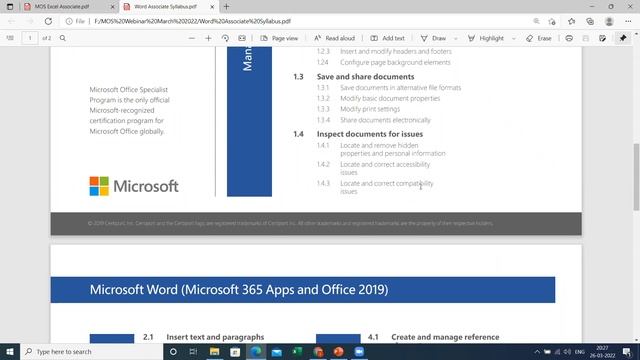The image size is (640, 360).
Task: Open PowerPoint from the taskbar
Action: [x=338, y=351]
